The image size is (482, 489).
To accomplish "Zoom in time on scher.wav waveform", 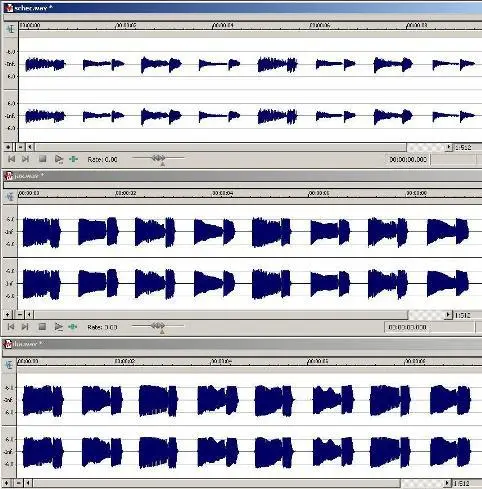I will point(8,147).
